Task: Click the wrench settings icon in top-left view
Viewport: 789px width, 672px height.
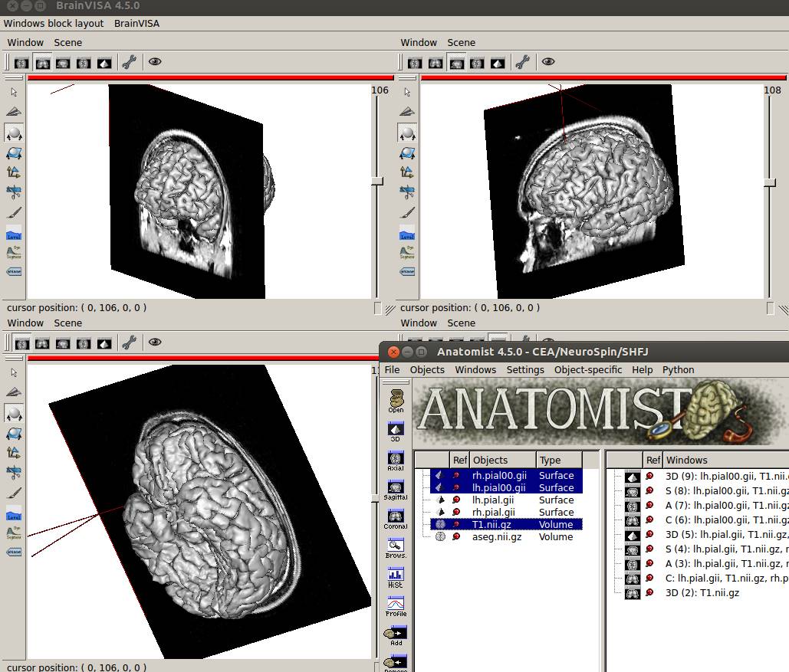Action: [129, 62]
